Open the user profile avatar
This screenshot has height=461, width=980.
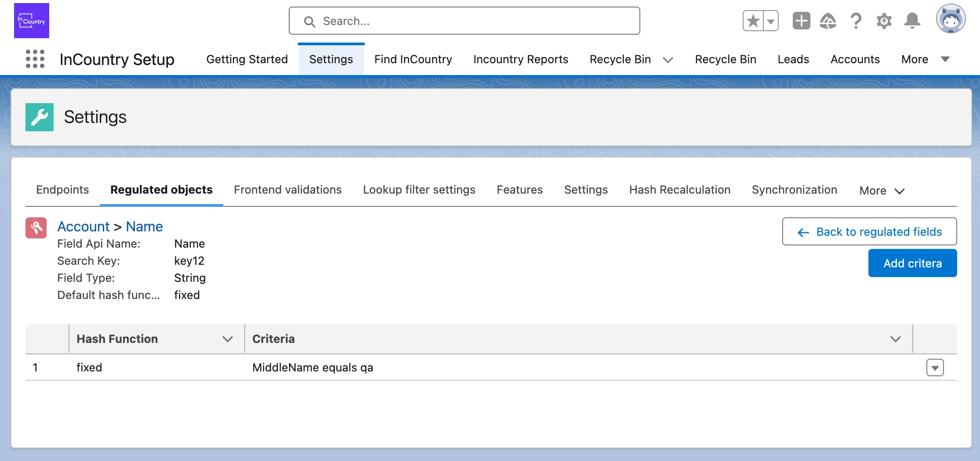click(x=951, y=19)
